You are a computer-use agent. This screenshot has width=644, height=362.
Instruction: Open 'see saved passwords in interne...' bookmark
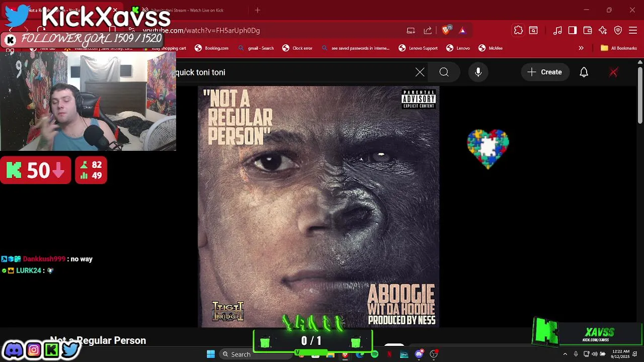click(355, 48)
